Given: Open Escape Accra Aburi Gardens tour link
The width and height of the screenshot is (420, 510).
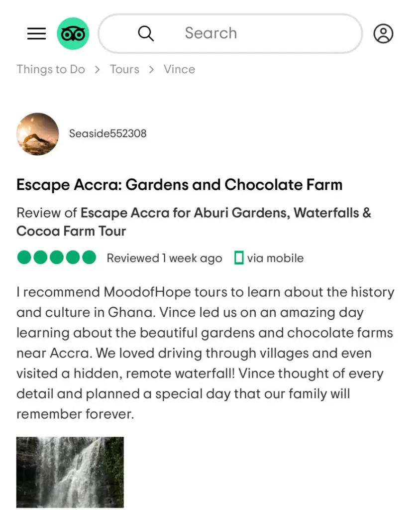Looking at the screenshot, I should (194, 222).
